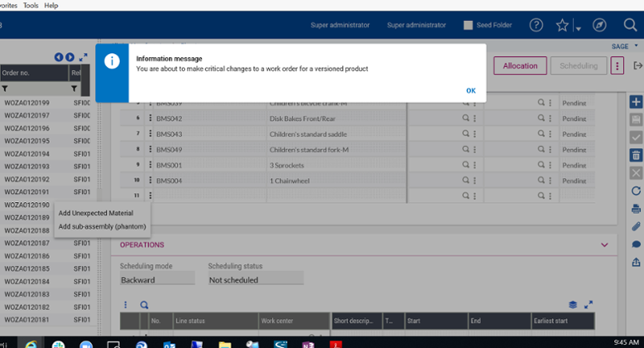Open the compass navigation icon

599,26
